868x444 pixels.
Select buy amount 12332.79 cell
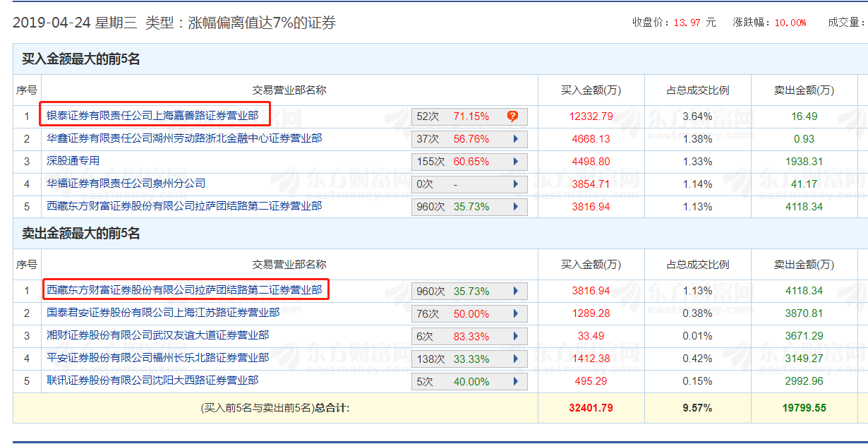click(x=591, y=116)
